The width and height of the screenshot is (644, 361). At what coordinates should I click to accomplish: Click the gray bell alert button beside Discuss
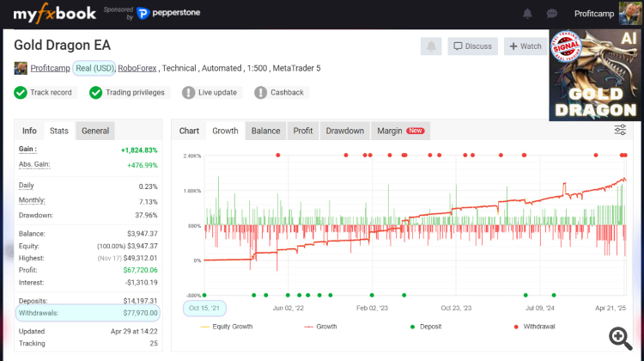(x=431, y=46)
